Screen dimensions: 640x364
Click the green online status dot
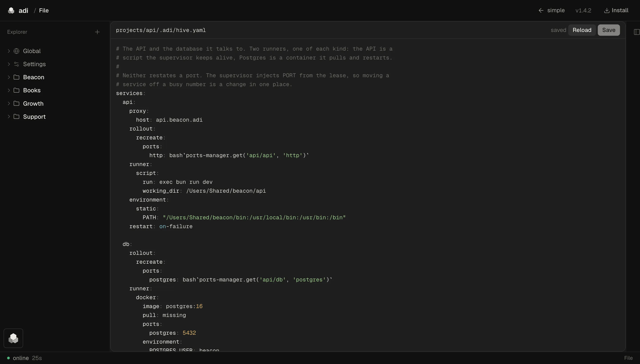coord(8,358)
